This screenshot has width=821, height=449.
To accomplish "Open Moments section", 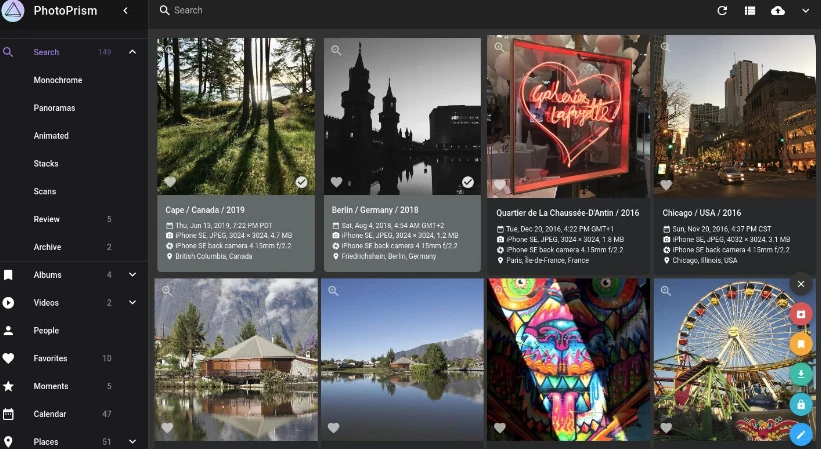I will click(x=51, y=386).
